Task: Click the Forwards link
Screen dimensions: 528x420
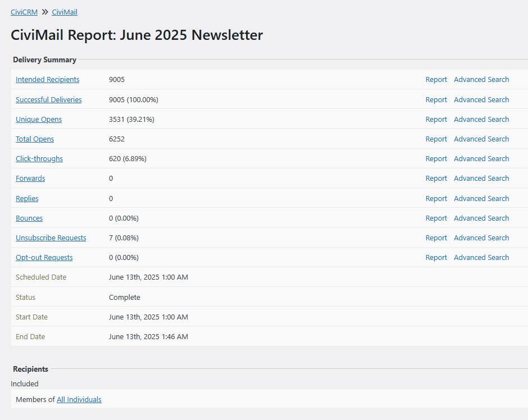Action: pyautogui.click(x=30, y=179)
